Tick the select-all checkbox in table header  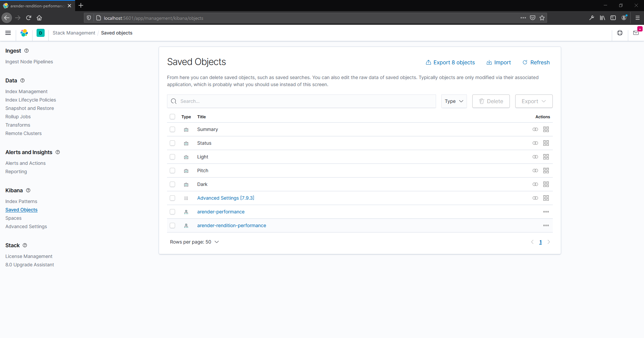(x=172, y=117)
